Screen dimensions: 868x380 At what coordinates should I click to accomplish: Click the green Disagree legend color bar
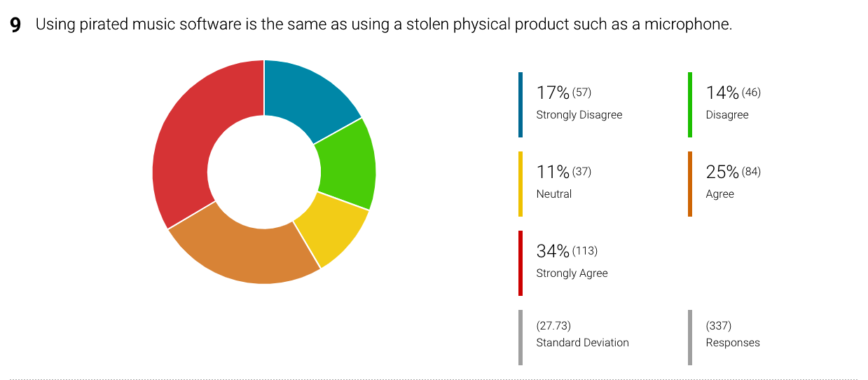tap(690, 105)
